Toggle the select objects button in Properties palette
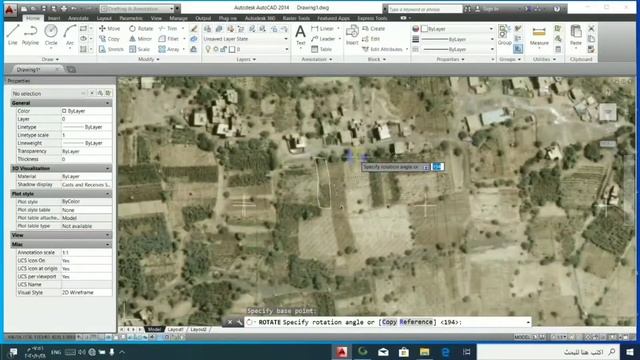640x360 pixels. click(100, 93)
